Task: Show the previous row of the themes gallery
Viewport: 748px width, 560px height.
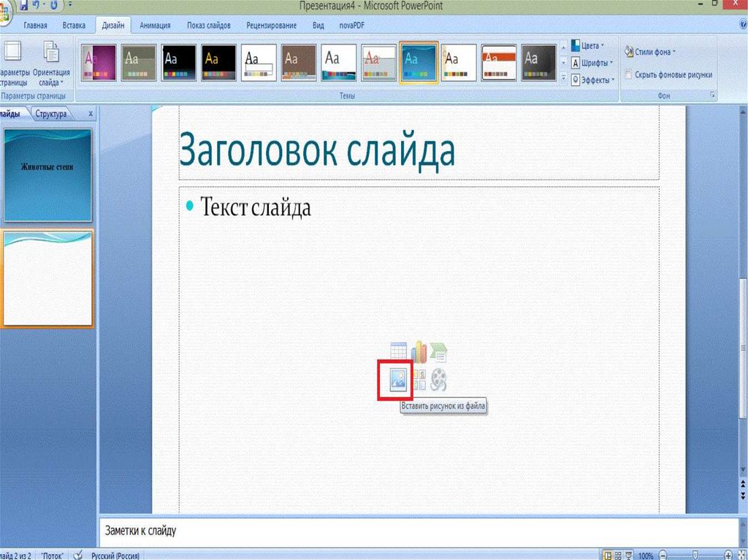Action: tap(563, 47)
